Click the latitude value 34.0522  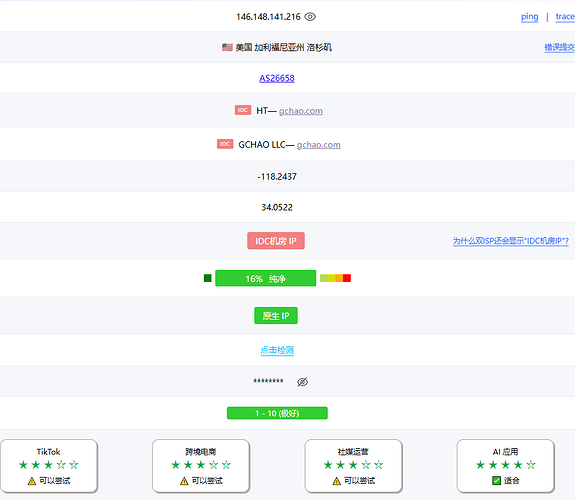click(x=277, y=208)
